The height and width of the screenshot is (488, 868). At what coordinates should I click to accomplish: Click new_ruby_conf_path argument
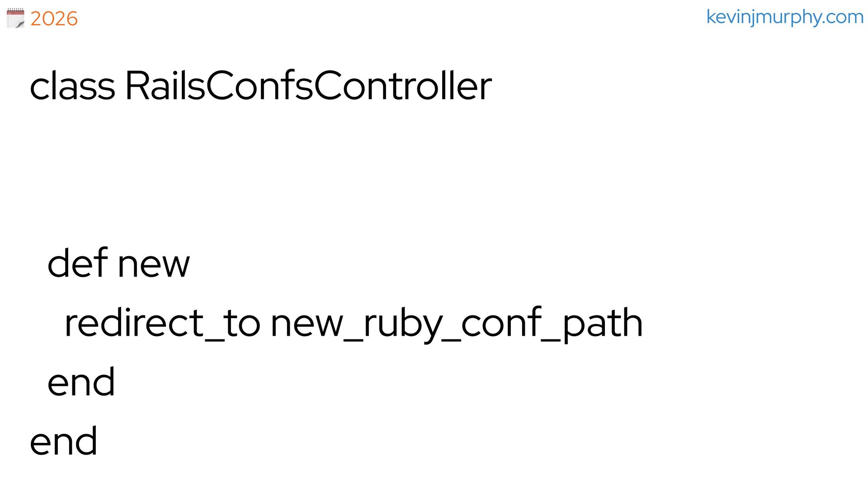(457, 324)
